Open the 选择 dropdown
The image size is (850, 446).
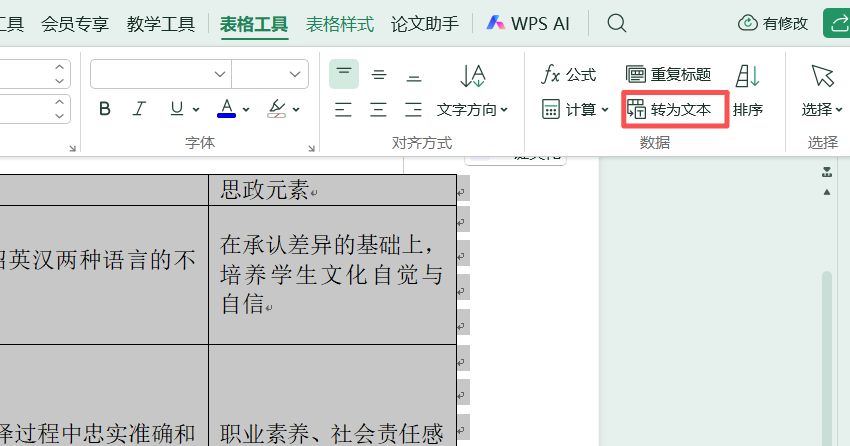tap(822, 110)
